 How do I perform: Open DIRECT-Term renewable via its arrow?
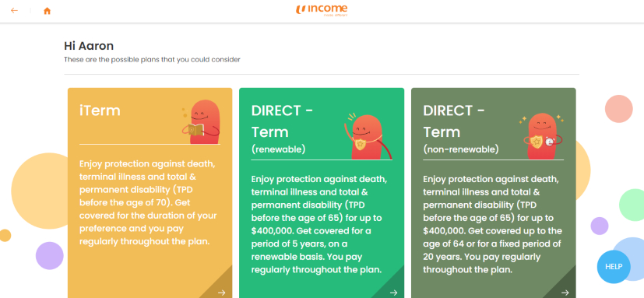393,293
